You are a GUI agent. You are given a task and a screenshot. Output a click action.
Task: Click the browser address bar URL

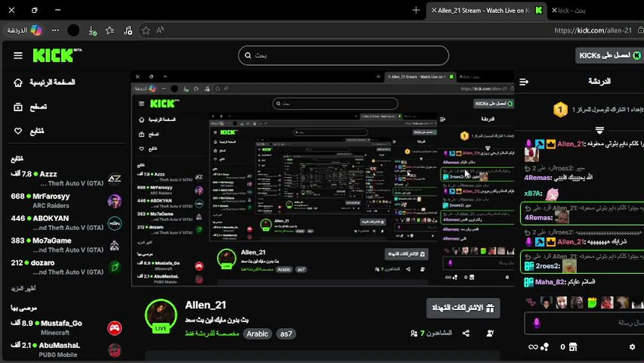click(x=593, y=30)
